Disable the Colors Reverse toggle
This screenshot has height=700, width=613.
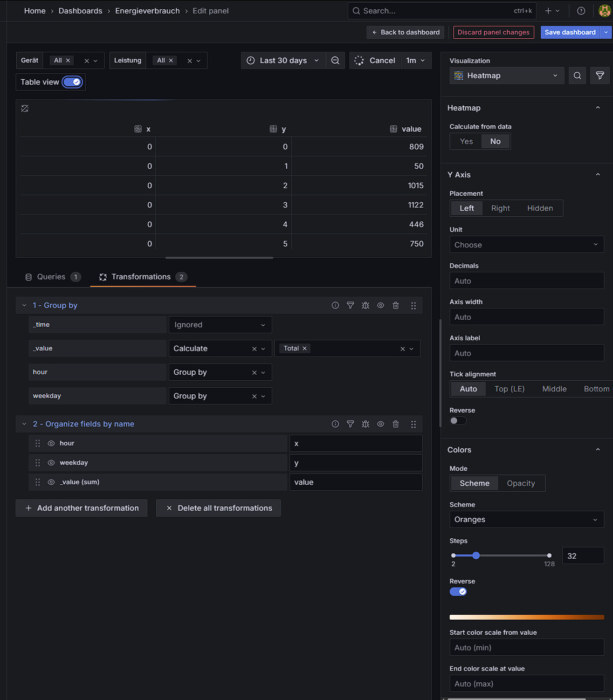point(458,592)
